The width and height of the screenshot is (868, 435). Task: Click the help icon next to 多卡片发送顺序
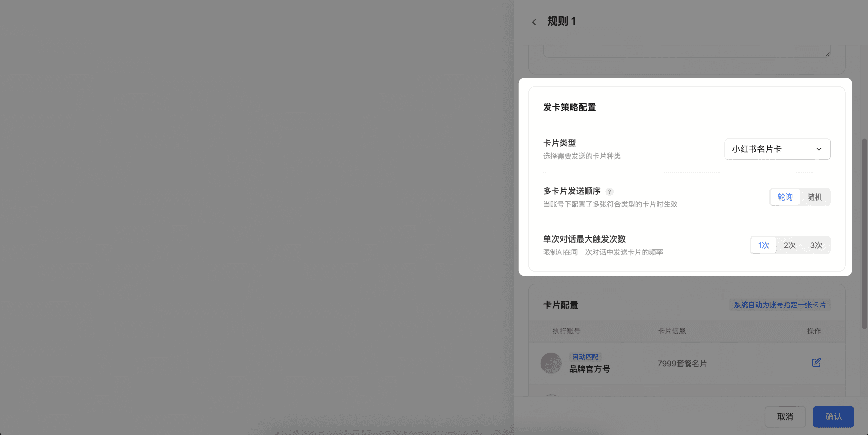pos(609,192)
